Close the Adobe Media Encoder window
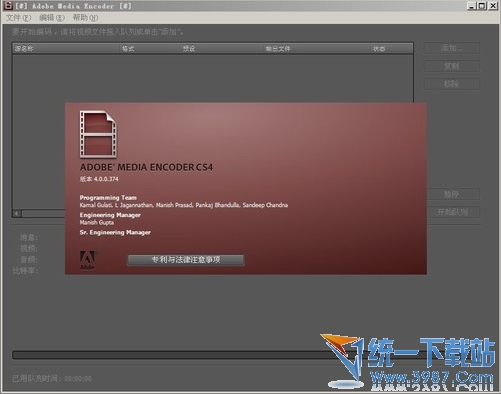Viewport: 501px width, 394px height. click(493, 6)
